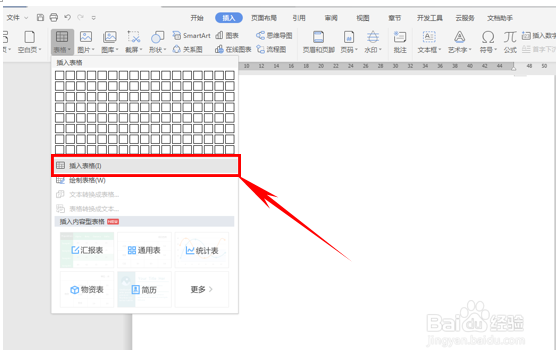
Task: Expand the 水印 dropdown arrow
Action: [380, 50]
